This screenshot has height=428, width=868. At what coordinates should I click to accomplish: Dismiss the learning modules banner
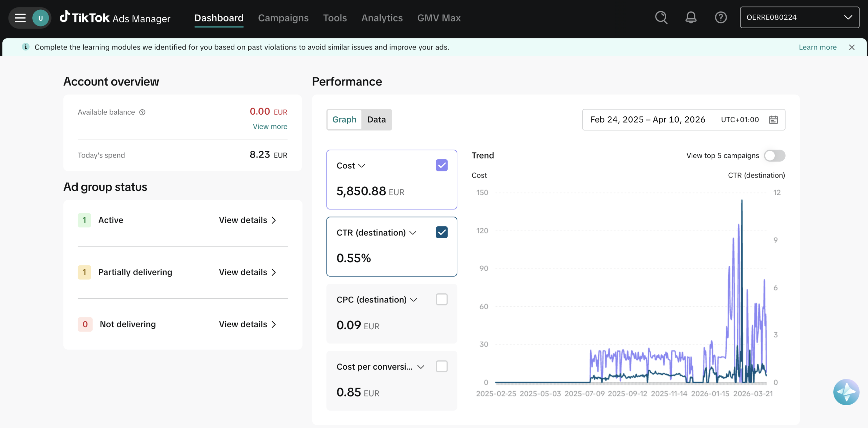852,48
